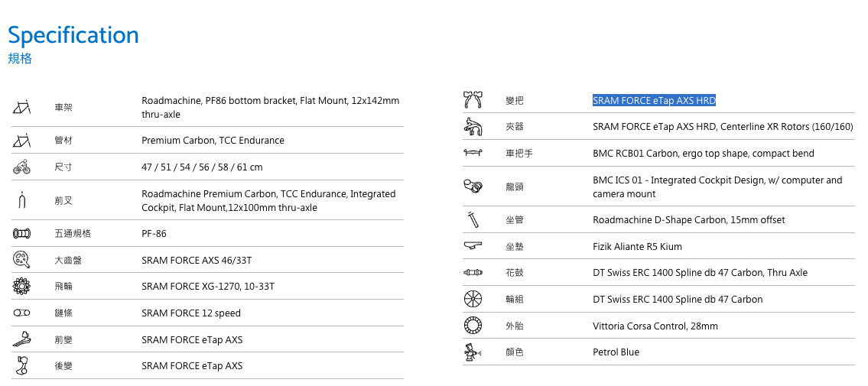The image size is (868, 386).
Task: Click Roadmachine D-Shape Carbon seatpost value
Action: (688, 219)
